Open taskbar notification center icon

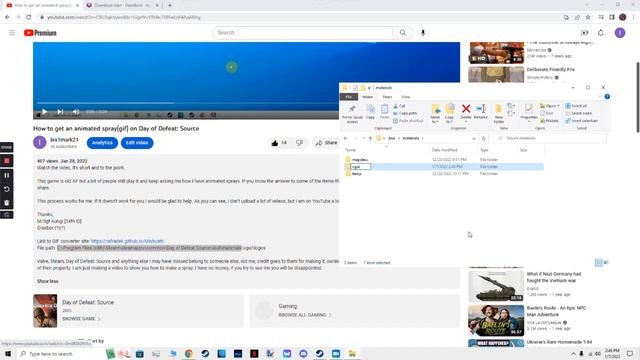pos(630,353)
